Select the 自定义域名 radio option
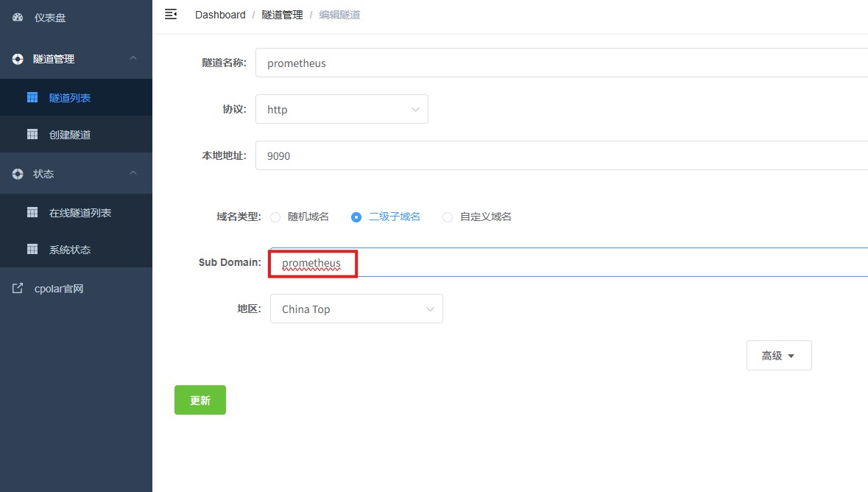 (x=476, y=217)
